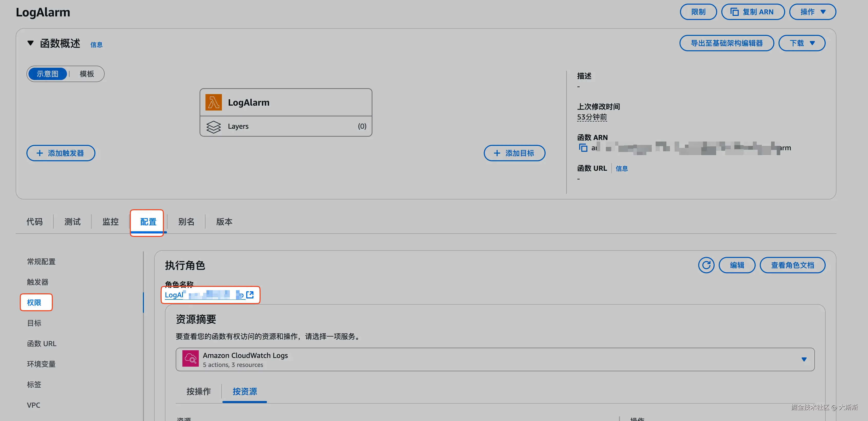
Task: Expand the CloudWatch Logs service selector
Action: [x=804, y=359]
